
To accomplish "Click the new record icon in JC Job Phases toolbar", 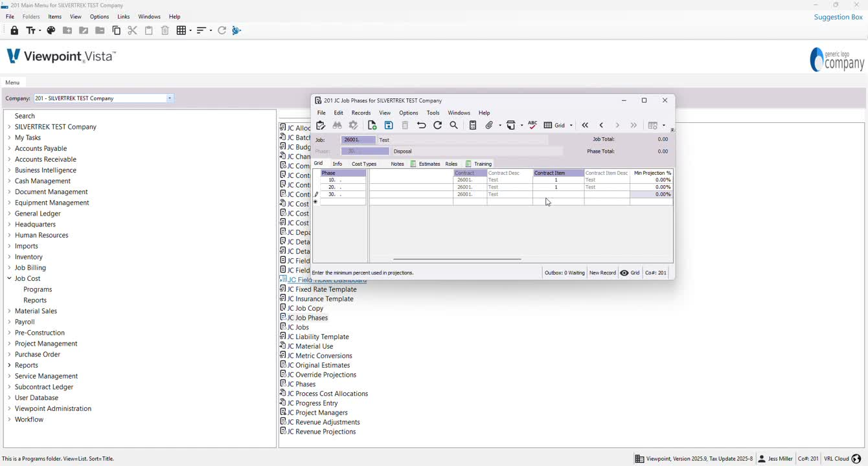I will 372,126.
